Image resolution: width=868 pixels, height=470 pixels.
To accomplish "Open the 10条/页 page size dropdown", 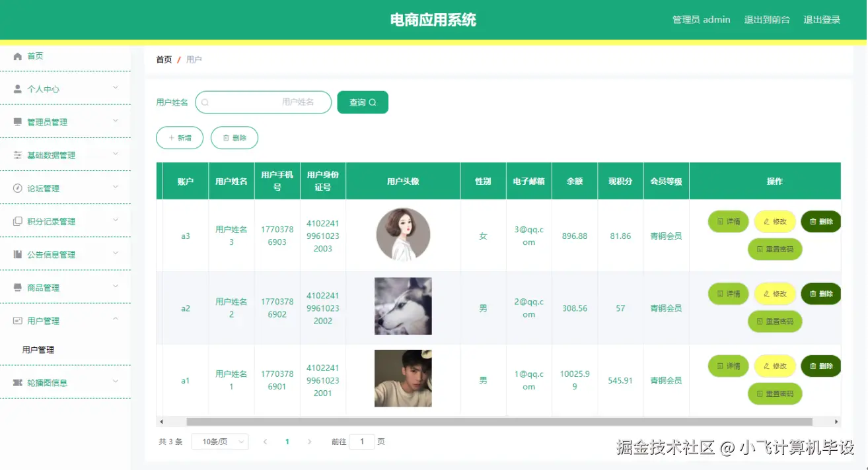I will pyautogui.click(x=220, y=441).
